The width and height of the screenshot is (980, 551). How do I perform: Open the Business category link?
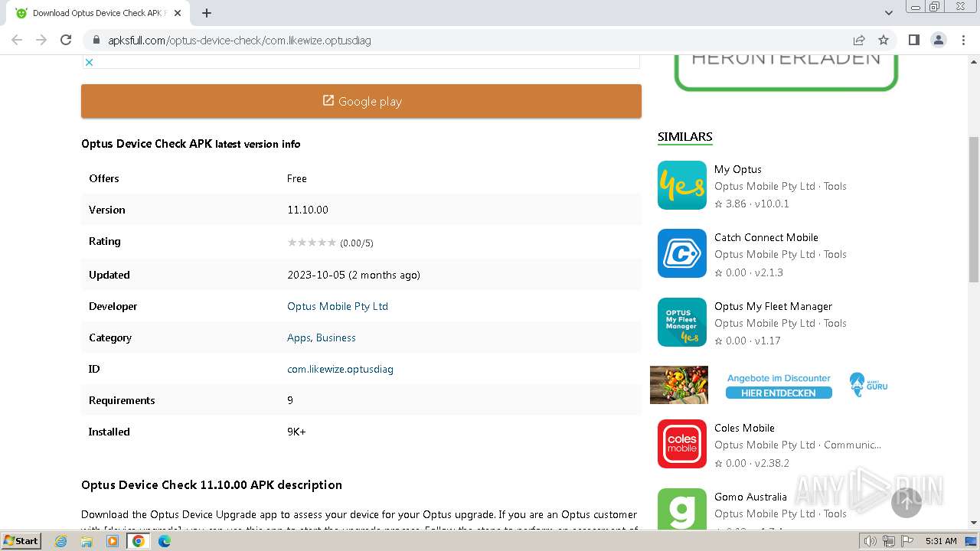(336, 337)
